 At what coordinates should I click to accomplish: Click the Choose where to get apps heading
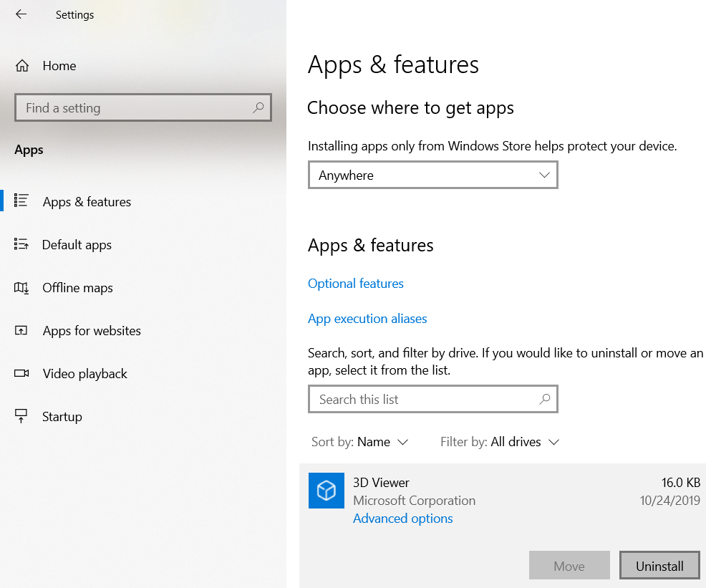pyautogui.click(x=410, y=109)
